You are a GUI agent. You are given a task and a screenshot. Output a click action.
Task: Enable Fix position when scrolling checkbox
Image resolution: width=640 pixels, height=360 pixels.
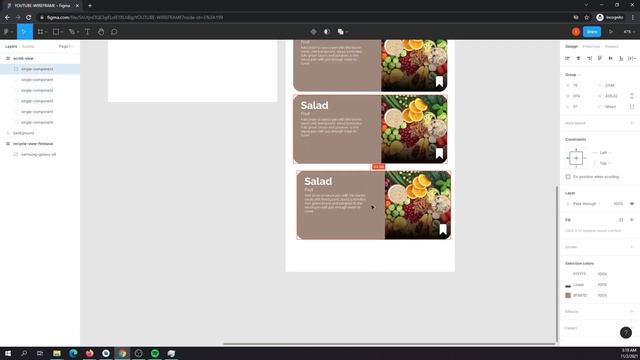(x=568, y=177)
